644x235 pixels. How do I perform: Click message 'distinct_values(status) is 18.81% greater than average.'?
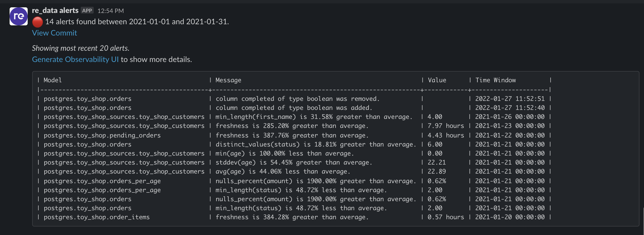coord(316,145)
